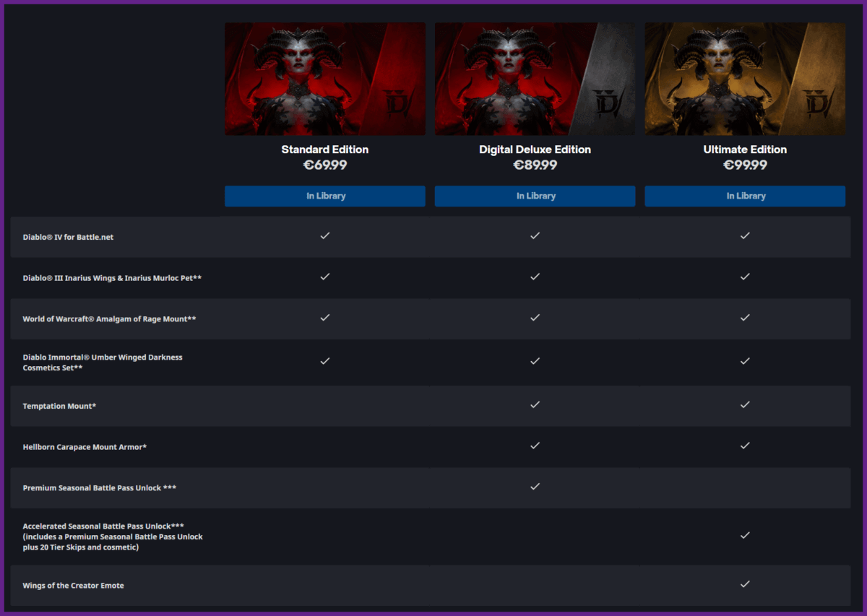Select the Standard Edition title text
Screen dimensions: 867x616
coord(325,149)
